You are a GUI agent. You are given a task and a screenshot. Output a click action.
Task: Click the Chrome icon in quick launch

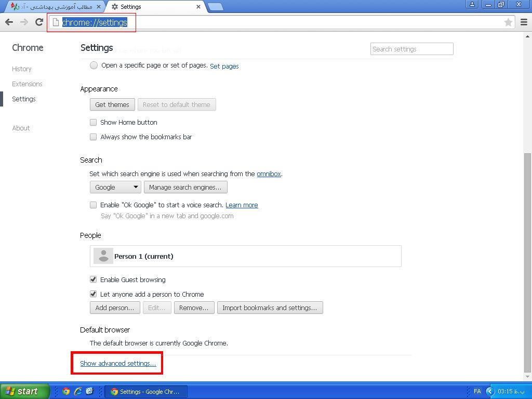coord(66,391)
